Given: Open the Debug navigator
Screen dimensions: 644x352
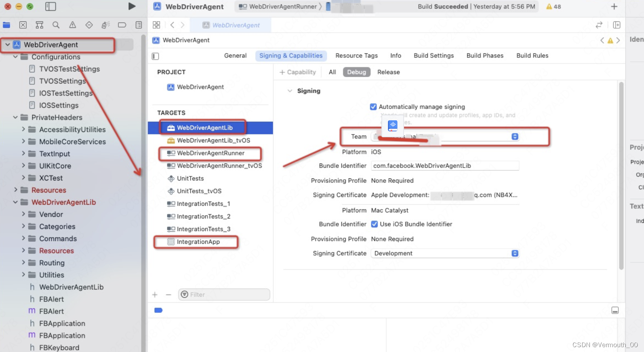Looking at the screenshot, I should coord(105,25).
